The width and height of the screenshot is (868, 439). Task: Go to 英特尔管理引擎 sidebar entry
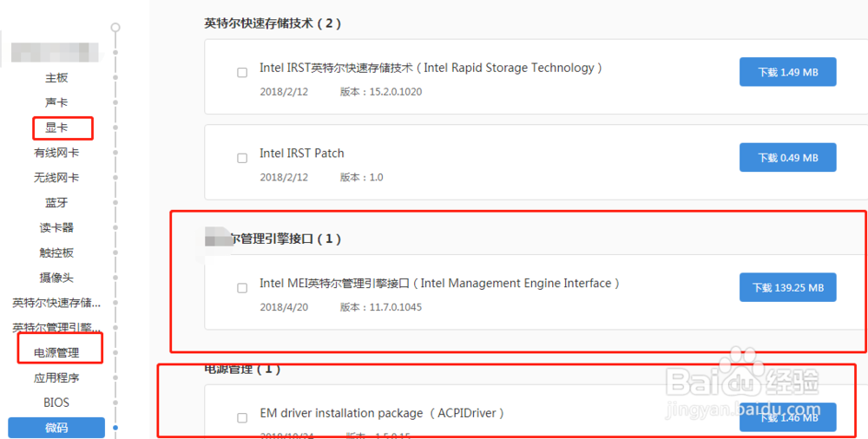pos(56,328)
